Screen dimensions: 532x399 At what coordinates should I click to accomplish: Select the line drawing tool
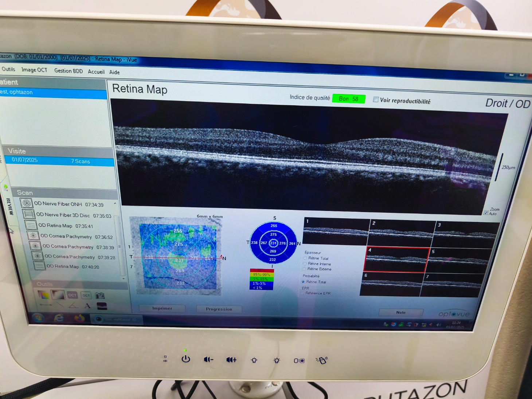click(60, 305)
